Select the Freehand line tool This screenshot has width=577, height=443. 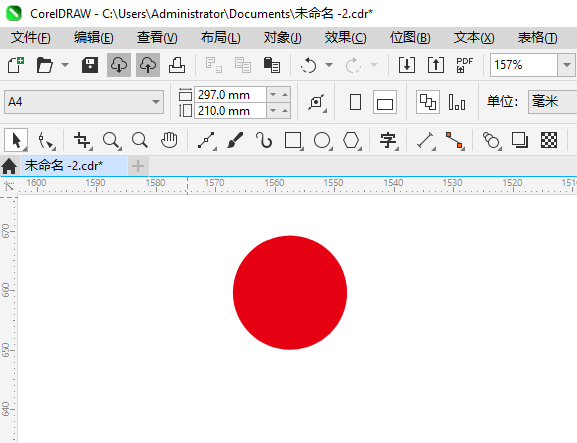[x=206, y=140]
